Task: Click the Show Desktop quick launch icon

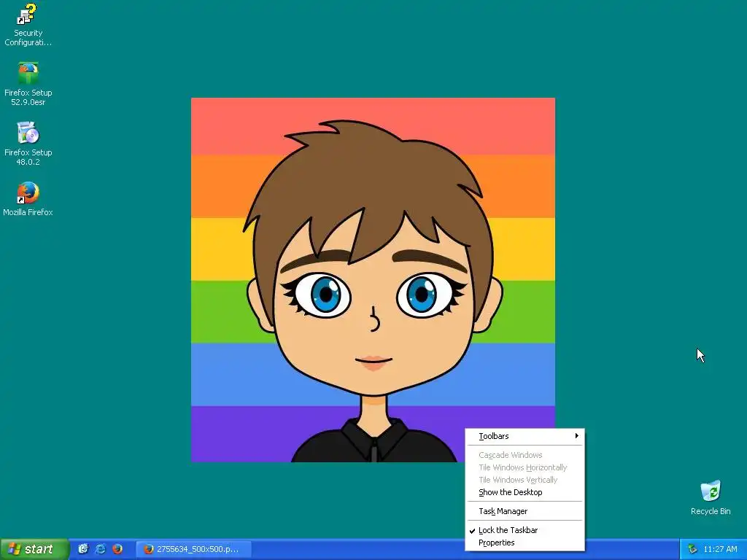Action: click(83, 548)
